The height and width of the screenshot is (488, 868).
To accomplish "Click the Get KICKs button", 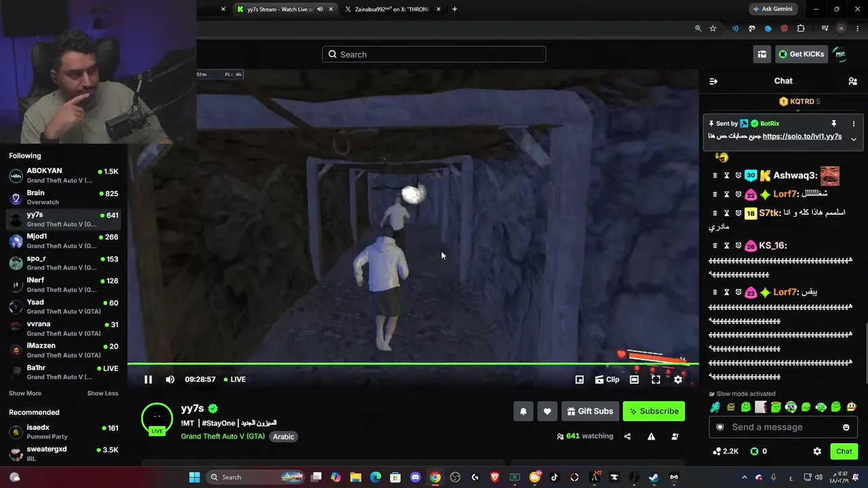I will 802,54.
